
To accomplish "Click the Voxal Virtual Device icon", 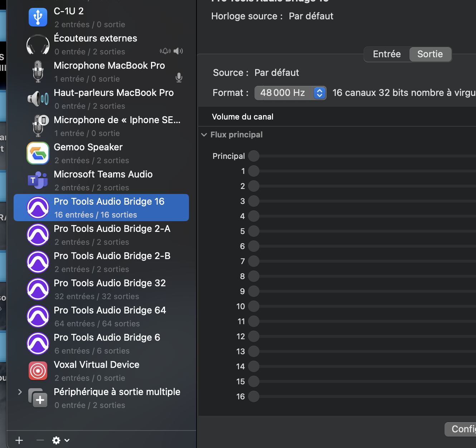I will [x=38, y=371].
